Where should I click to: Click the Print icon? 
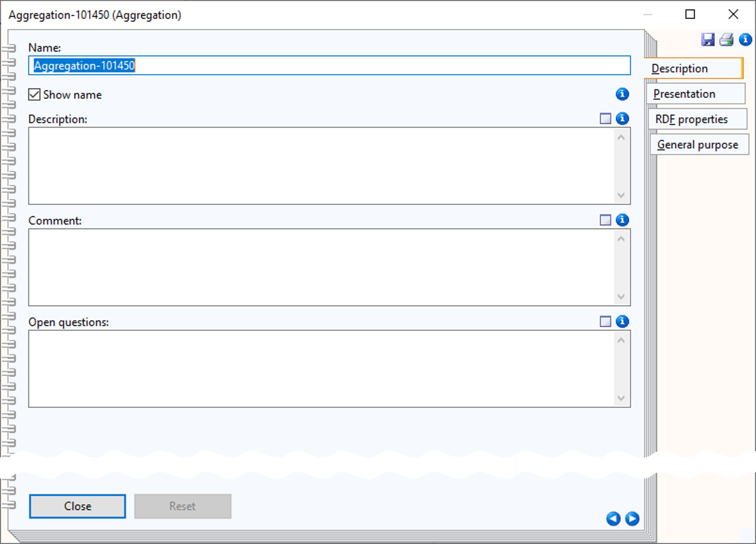(x=726, y=39)
